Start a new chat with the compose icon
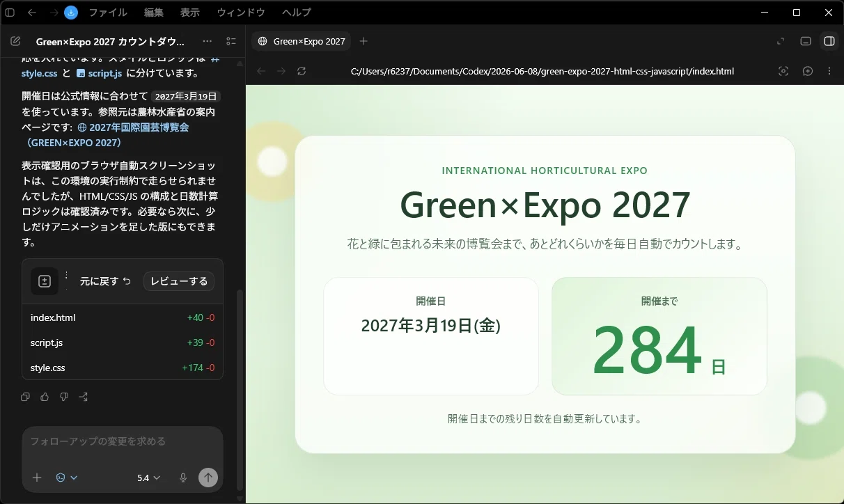 (15, 41)
